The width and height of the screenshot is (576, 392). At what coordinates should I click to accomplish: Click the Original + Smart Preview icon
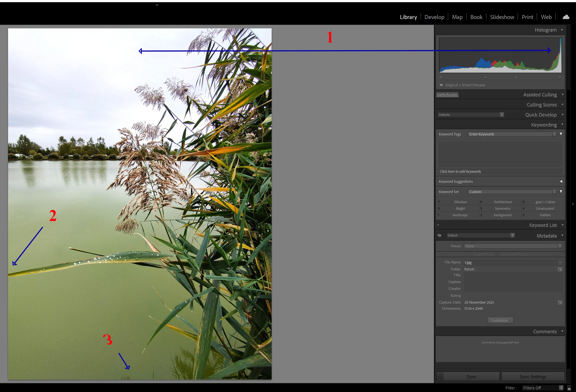click(441, 85)
